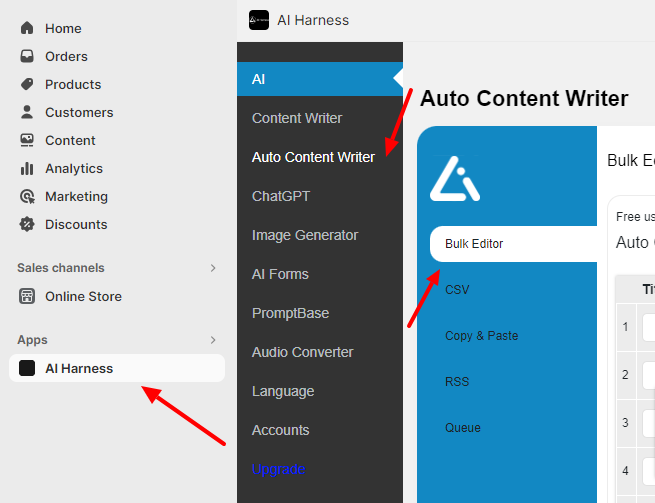This screenshot has width=655, height=503.
Task: Click the white AI Harness logo in blue panel
Action: (454, 178)
